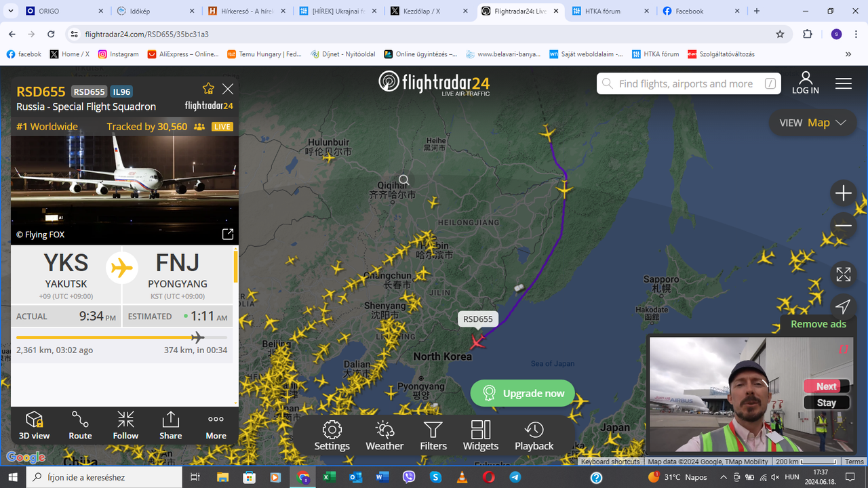Open Temu Hungary bookmark
868x488 pixels.
tap(264, 54)
